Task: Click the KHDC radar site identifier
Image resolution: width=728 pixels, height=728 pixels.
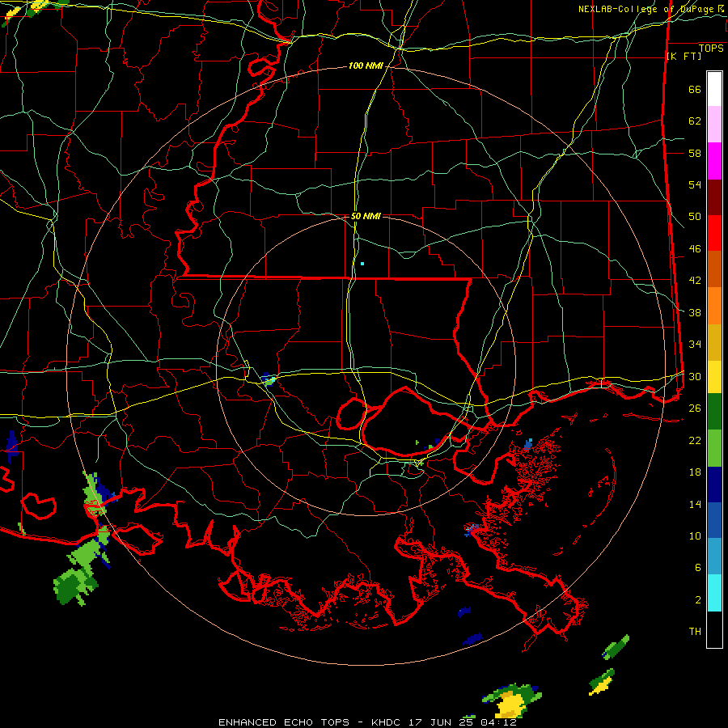Action: click(387, 722)
